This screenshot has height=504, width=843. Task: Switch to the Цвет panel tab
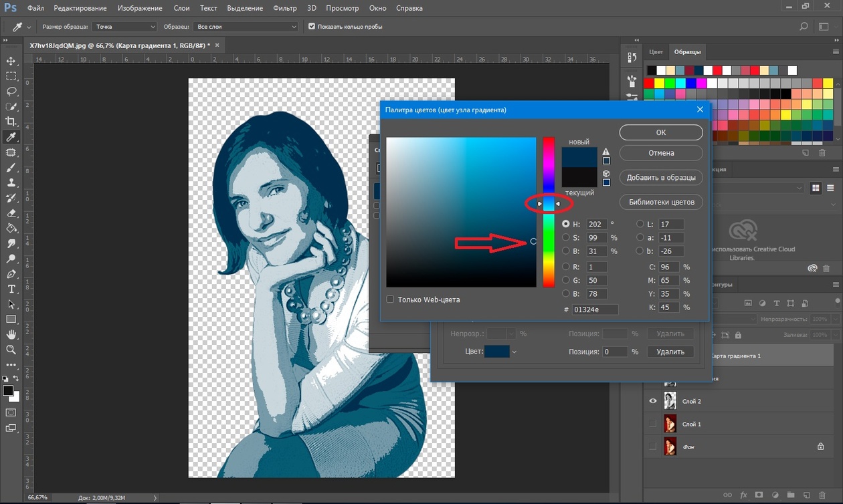[x=656, y=52]
